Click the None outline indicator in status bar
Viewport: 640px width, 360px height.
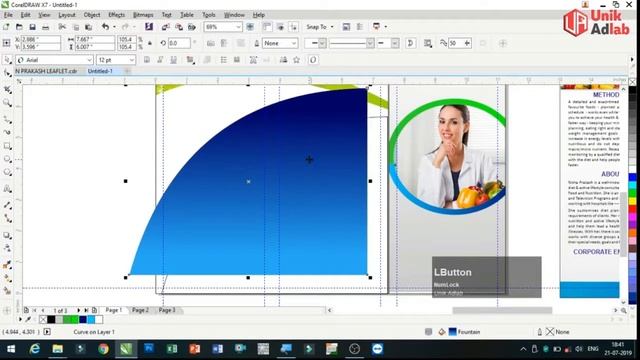pyautogui.click(x=557, y=332)
